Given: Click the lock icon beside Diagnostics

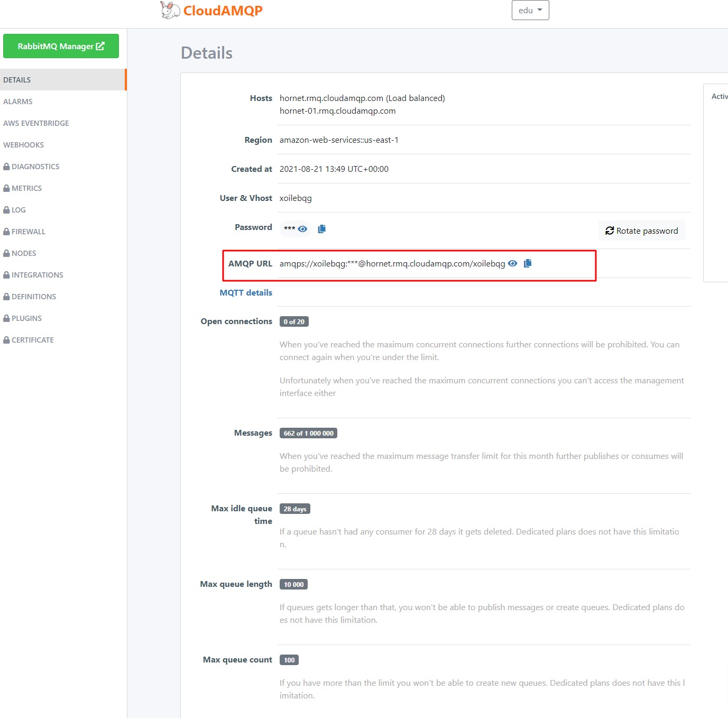Looking at the screenshot, I should pos(6,167).
